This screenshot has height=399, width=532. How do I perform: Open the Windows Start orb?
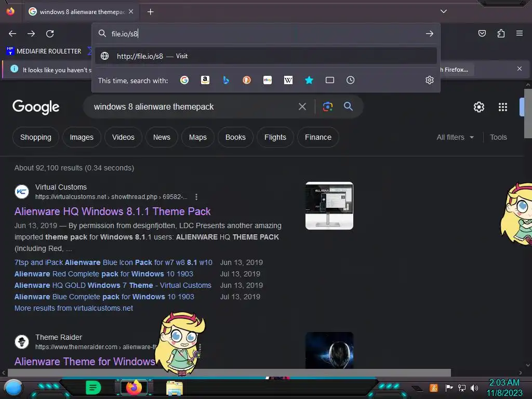[13, 388]
